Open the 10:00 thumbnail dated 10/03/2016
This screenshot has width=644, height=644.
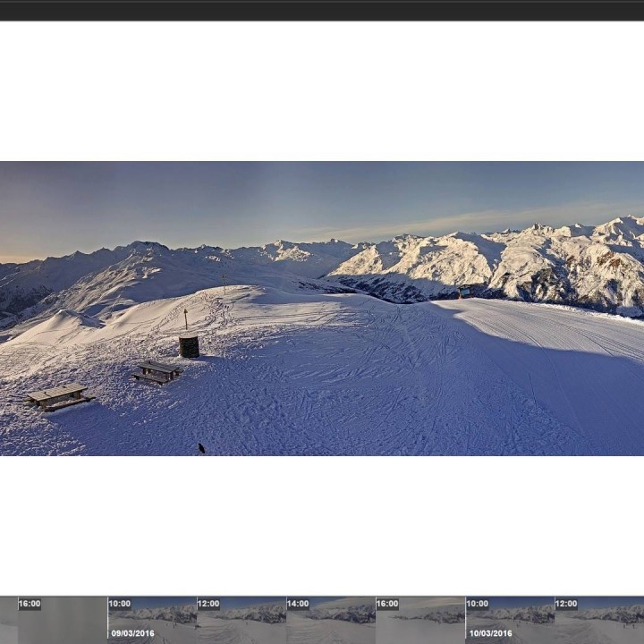[x=510, y=620]
